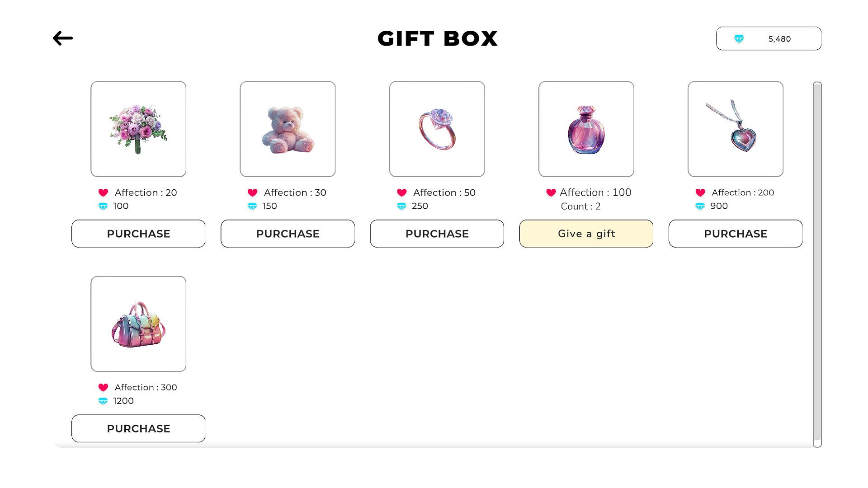Click the heart icon beside Affection : 300
This screenshot has height=488, width=868.
(103, 387)
